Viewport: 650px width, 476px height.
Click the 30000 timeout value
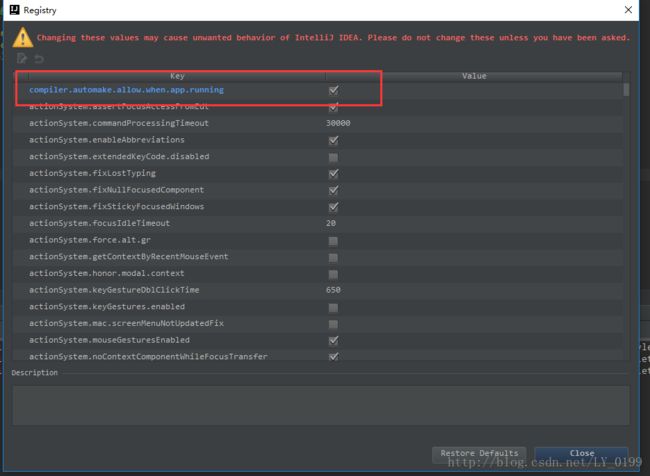pos(338,123)
